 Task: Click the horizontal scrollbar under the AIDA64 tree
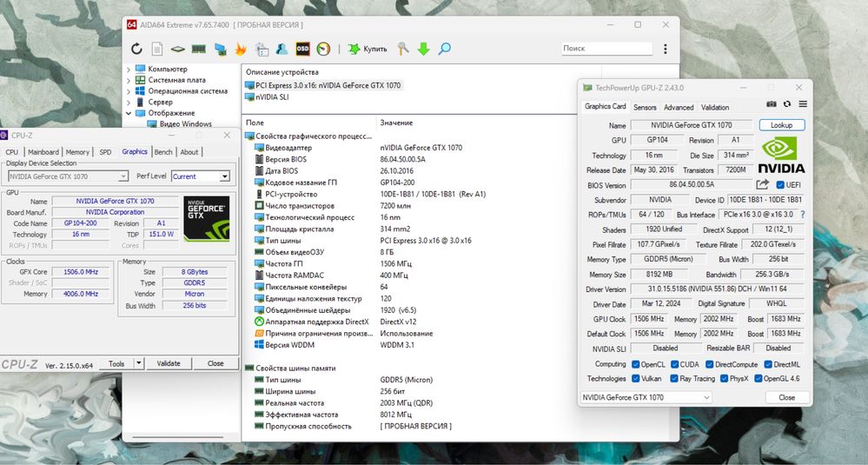click(178, 437)
